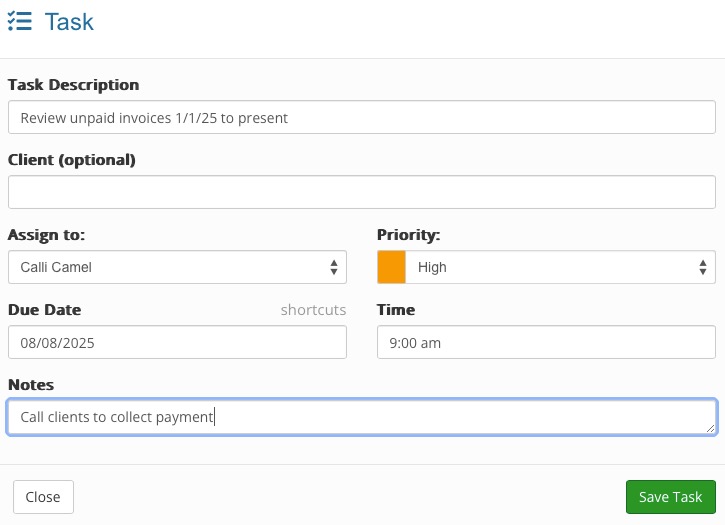This screenshot has height=525, width=725.
Task: Focus the Task Description text field
Action: point(362,117)
